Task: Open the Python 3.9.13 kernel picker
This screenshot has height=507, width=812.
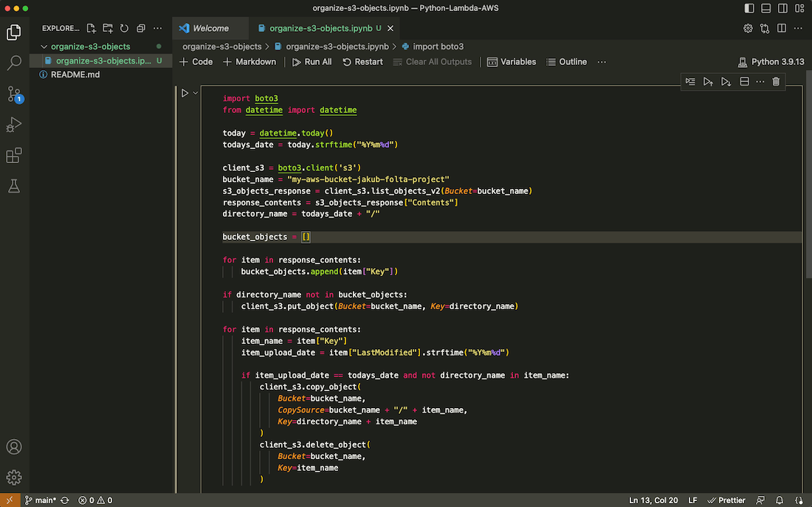Action: [x=771, y=62]
